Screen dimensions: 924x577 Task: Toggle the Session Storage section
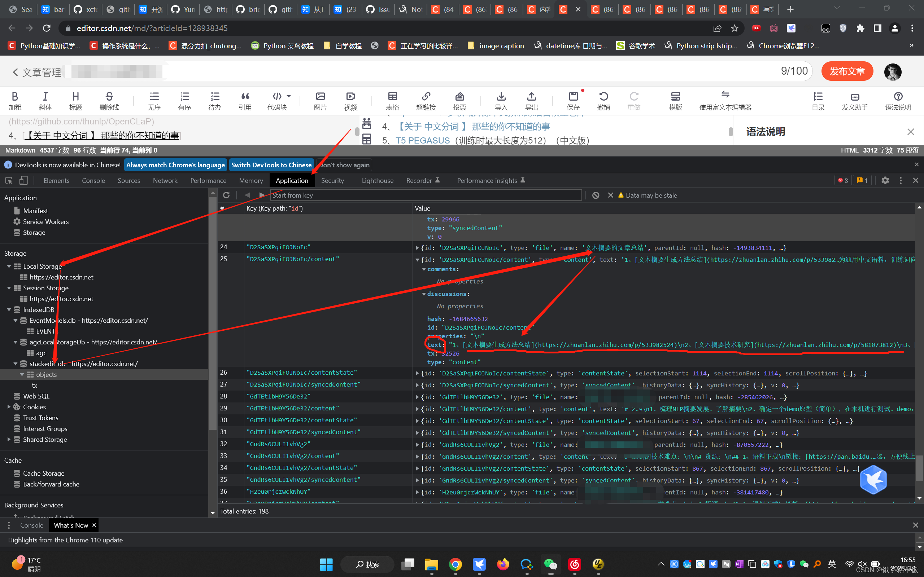click(9, 288)
